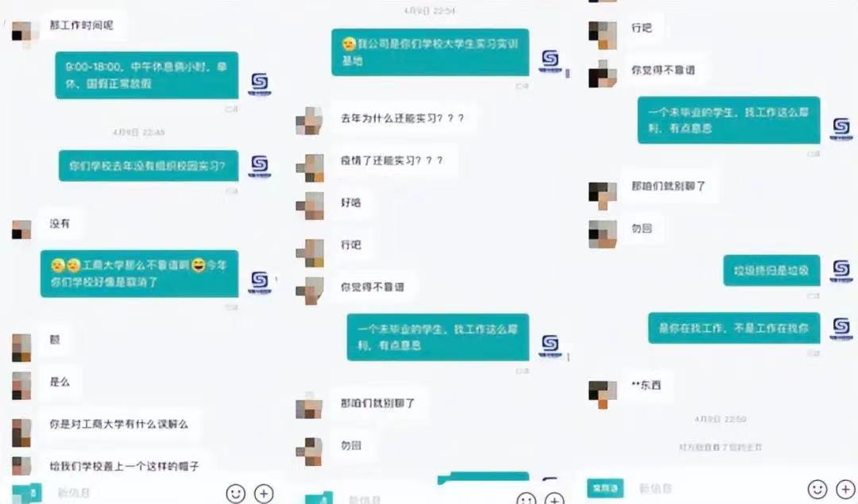Tap the plus icon in the 常用语 input bar
The image size is (858, 504).
[846, 489]
